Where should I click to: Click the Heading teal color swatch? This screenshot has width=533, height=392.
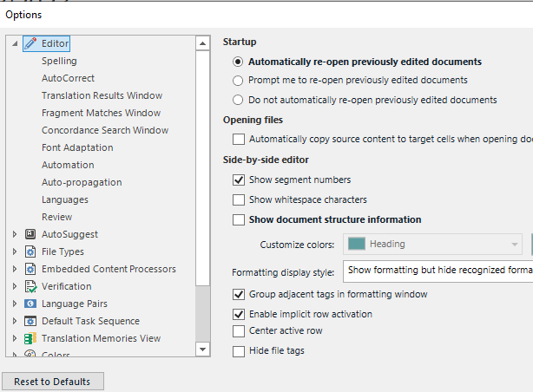pyautogui.click(x=357, y=244)
